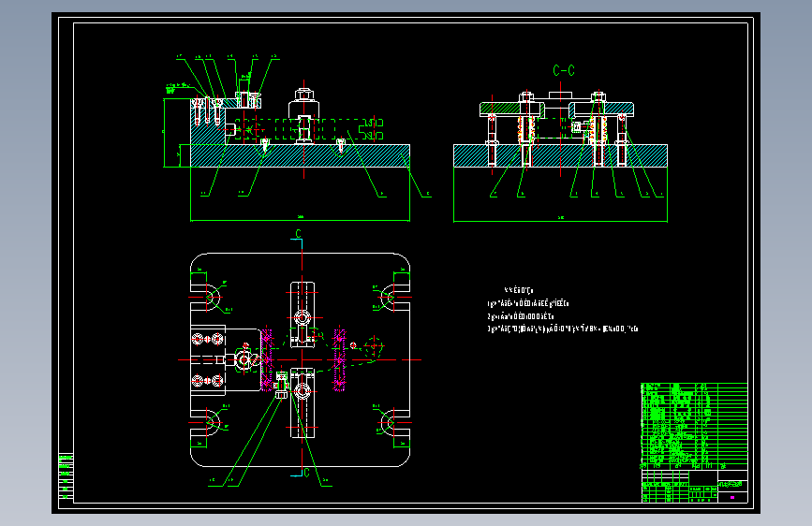Select the right magenta hatched strip in plan
This screenshot has width=812, height=526.
click(339, 359)
